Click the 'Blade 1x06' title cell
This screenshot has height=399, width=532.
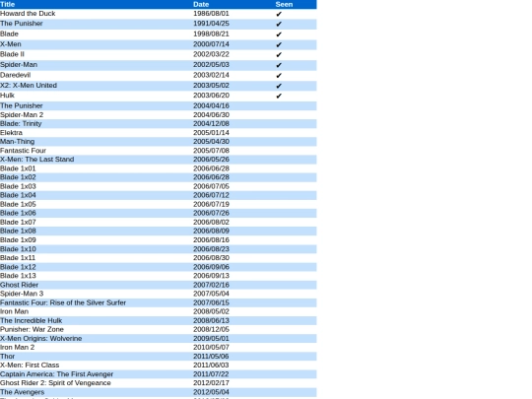[x=18, y=213]
